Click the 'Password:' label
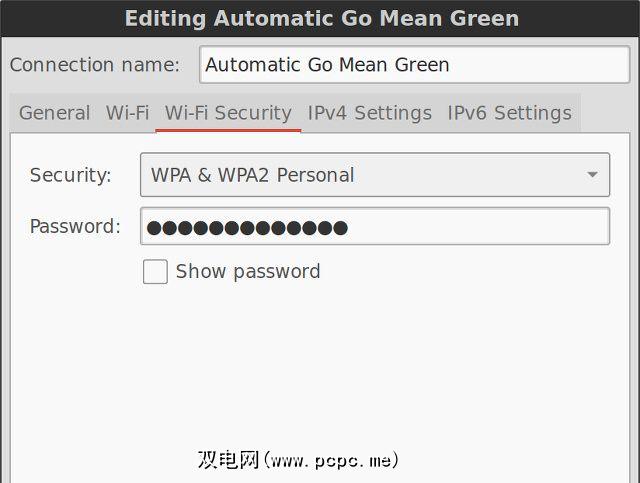 75,227
